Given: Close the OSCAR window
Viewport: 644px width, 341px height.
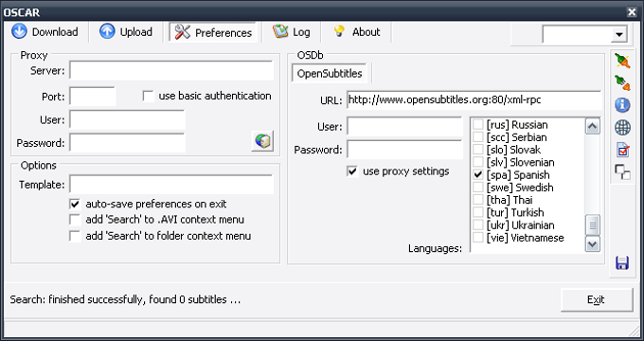Looking at the screenshot, I should (x=632, y=12).
